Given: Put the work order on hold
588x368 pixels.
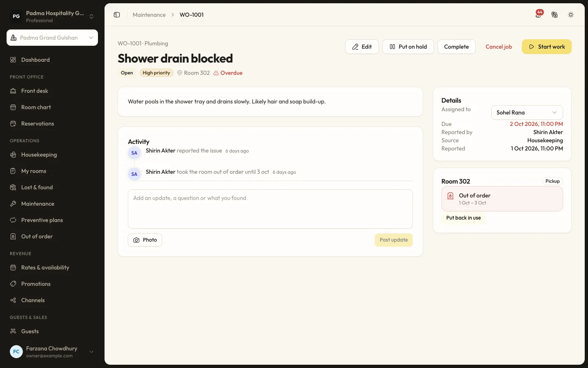Looking at the screenshot, I should pyautogui.click(x=408, y=47).
